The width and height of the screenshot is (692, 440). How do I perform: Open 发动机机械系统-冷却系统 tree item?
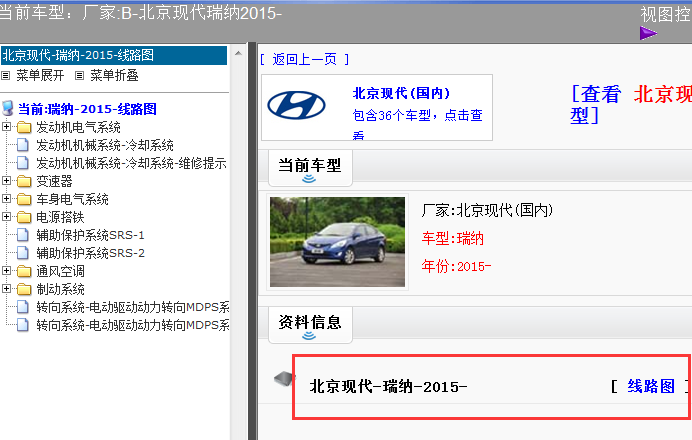click(105, 145)
